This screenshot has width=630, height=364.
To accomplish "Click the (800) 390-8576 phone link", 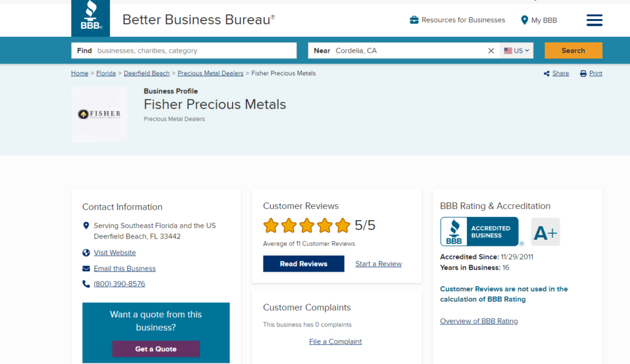I will click(x=119, y=284).
